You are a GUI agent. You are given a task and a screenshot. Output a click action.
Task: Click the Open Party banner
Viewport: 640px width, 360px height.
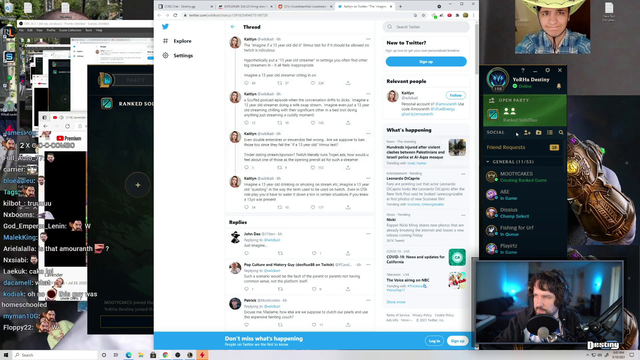(x=524, y=111)
